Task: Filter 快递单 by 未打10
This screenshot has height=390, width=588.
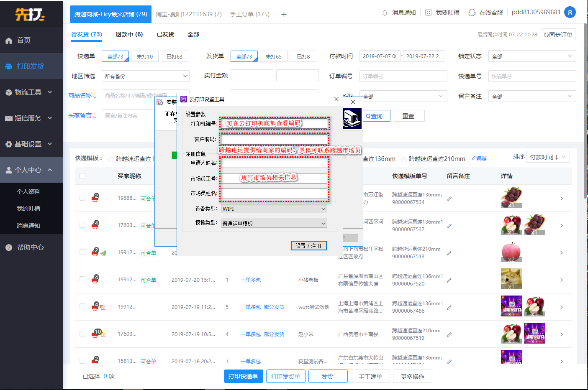Action: point(145,56)
